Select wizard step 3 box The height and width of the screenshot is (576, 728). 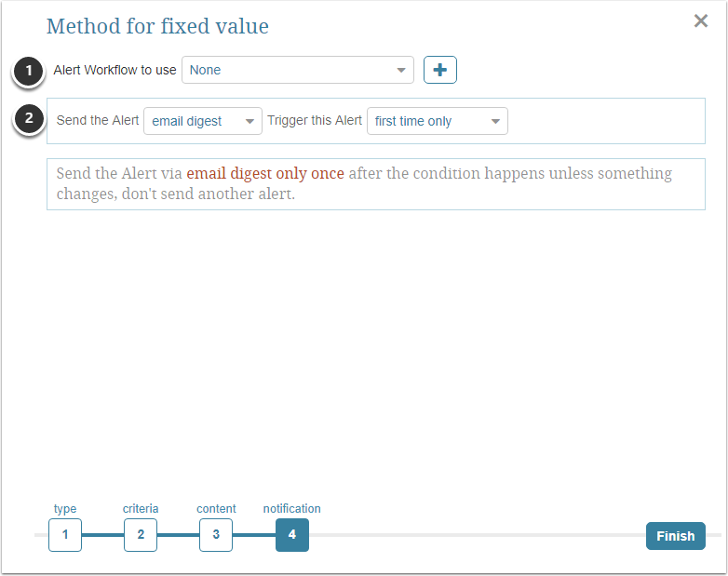pyautogui.click(x=216, y=535)
